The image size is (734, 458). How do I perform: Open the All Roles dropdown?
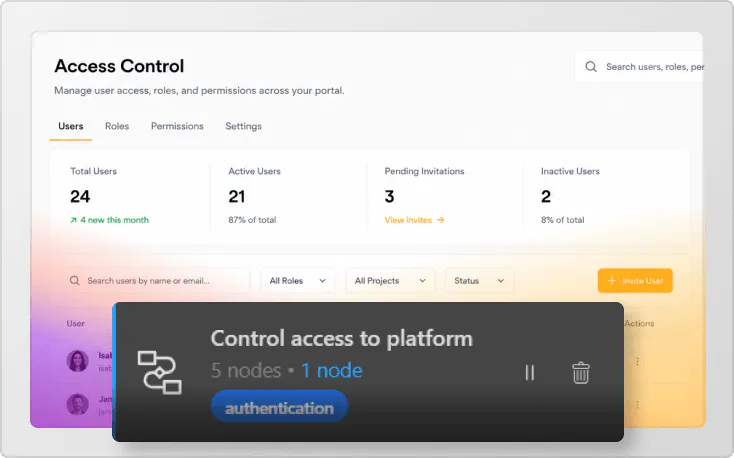click(x=298, y=281)
